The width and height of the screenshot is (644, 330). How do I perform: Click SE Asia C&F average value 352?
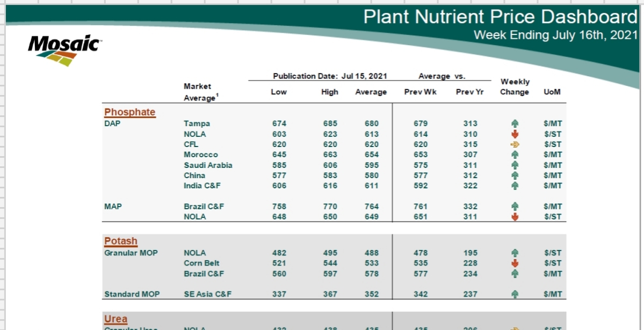tap(371, 294)
